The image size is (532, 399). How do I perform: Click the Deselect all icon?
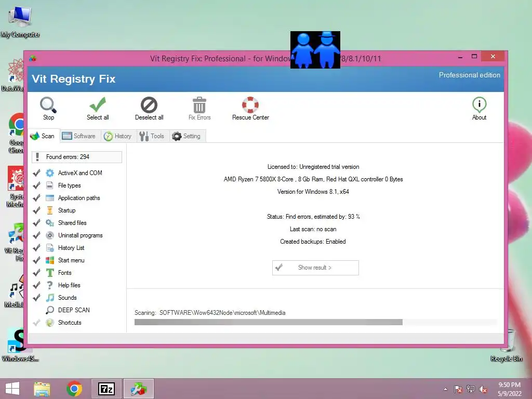pos(149,105)
